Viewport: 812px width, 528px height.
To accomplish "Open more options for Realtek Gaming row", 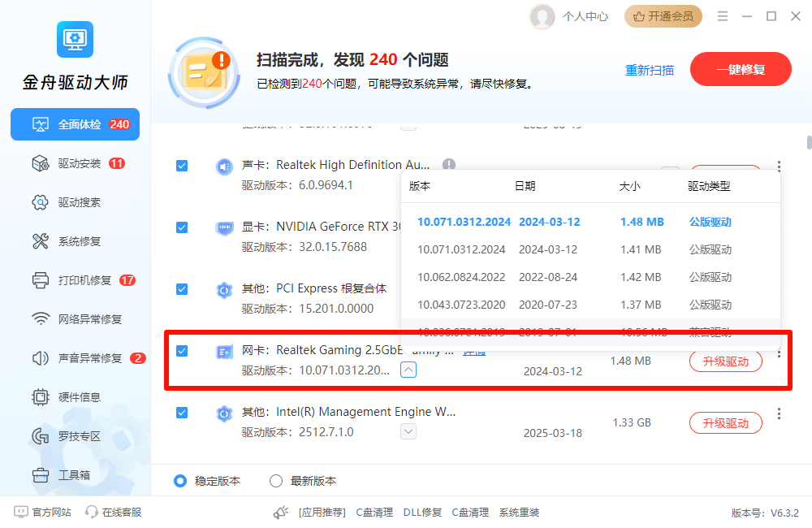I will click(779, 354).
